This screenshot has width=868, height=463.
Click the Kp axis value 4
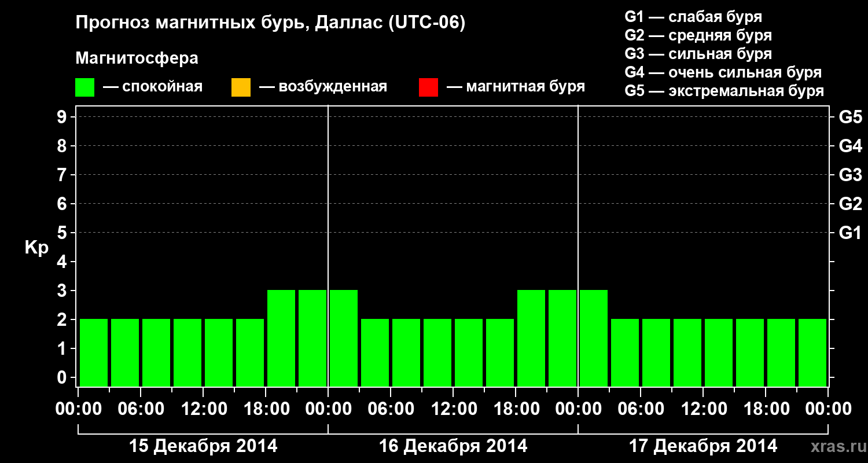63,262
